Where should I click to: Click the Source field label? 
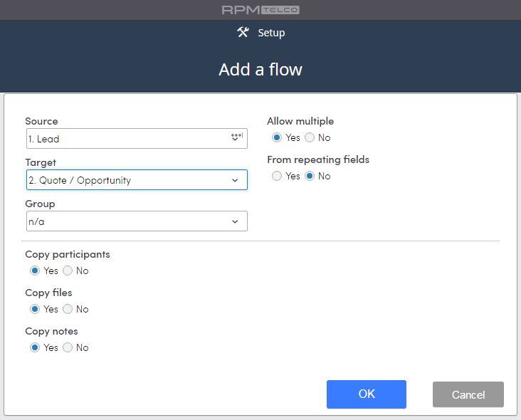tap(41, 121)
